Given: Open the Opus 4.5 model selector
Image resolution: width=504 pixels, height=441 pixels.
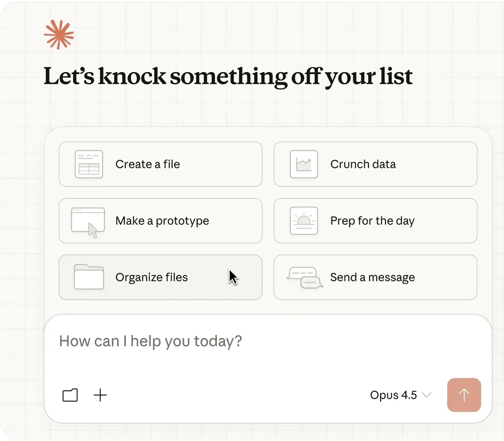Looking at the screenshot, I should click(393, 395).
